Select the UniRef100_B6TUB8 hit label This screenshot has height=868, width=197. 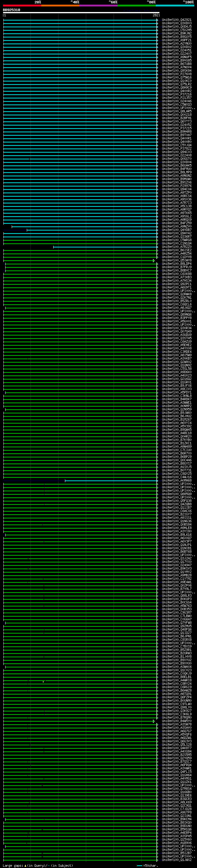177,64
